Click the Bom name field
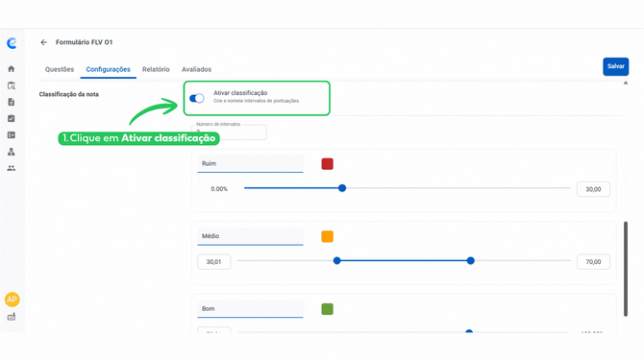This screenshot has height=361, width=644. pos(251,309)
